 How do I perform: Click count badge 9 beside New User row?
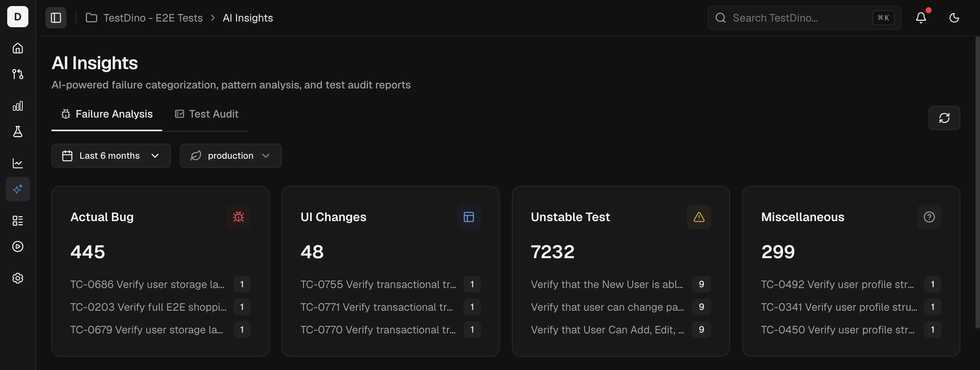701,284
